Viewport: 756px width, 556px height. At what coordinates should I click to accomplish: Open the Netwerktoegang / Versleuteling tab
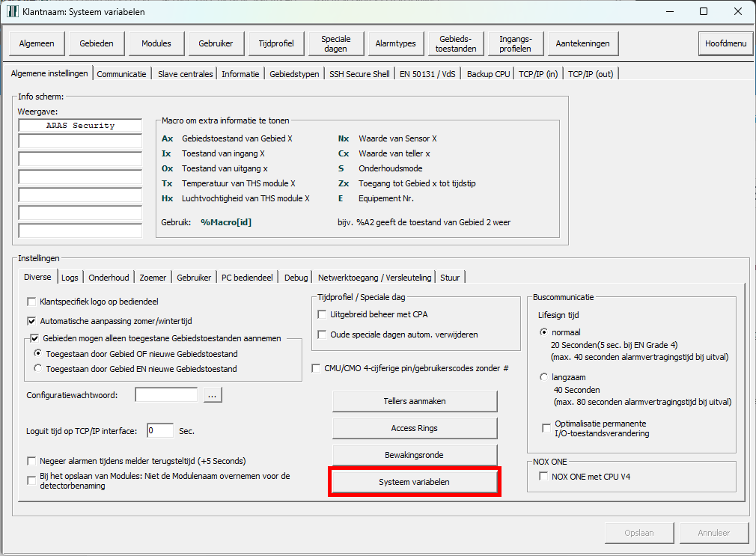click(x=374, y=278)
